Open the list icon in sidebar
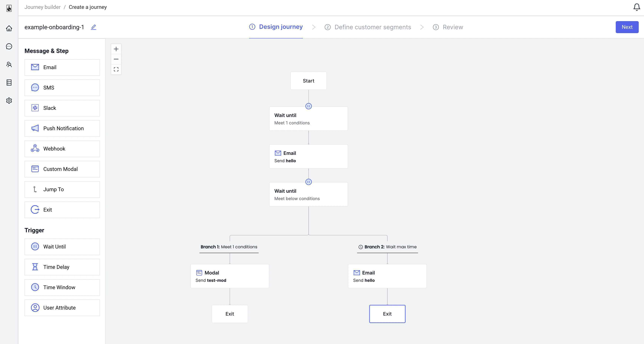Screen dimensions: 644x344 [9, 83]
